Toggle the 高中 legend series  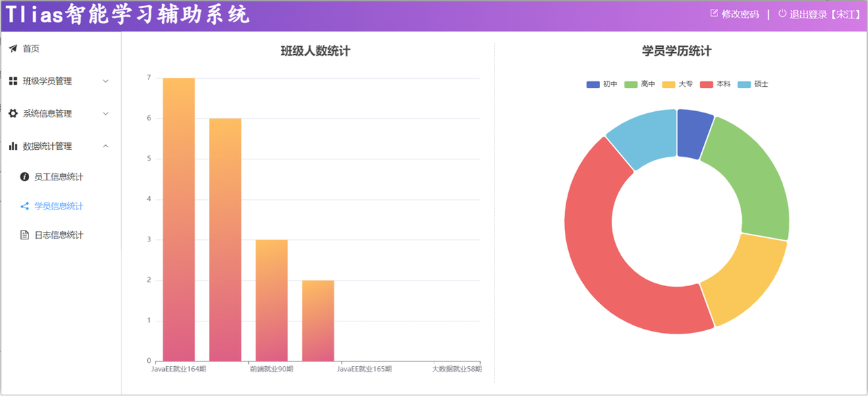click(x=639, y=85)
